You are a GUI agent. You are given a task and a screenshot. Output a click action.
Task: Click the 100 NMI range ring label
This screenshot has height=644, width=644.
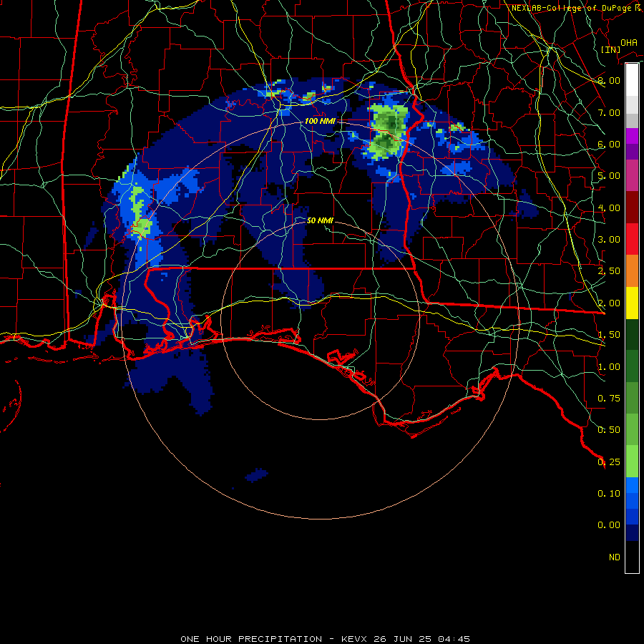320,121
